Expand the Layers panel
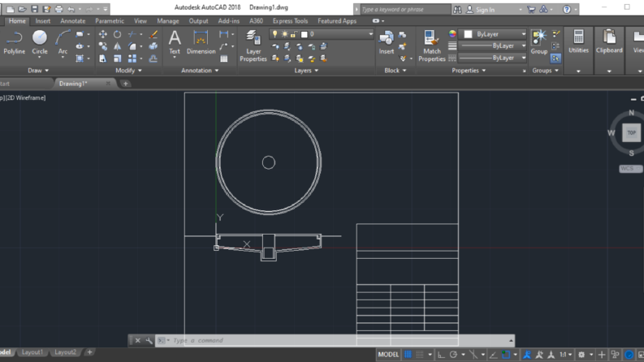Viewport: 644px width, 362px height. tap(306, 71)
